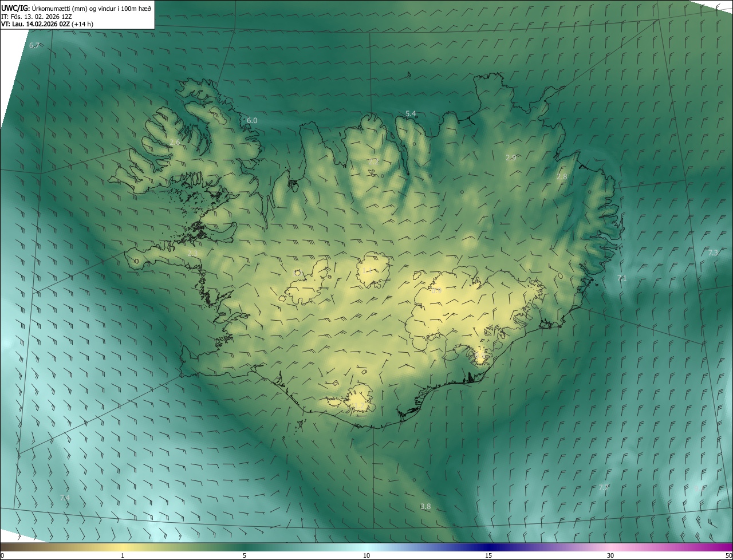Click the '1' tick label on the color scale
733x560 pixels.
pyautogui.click(x=123, y=555)
